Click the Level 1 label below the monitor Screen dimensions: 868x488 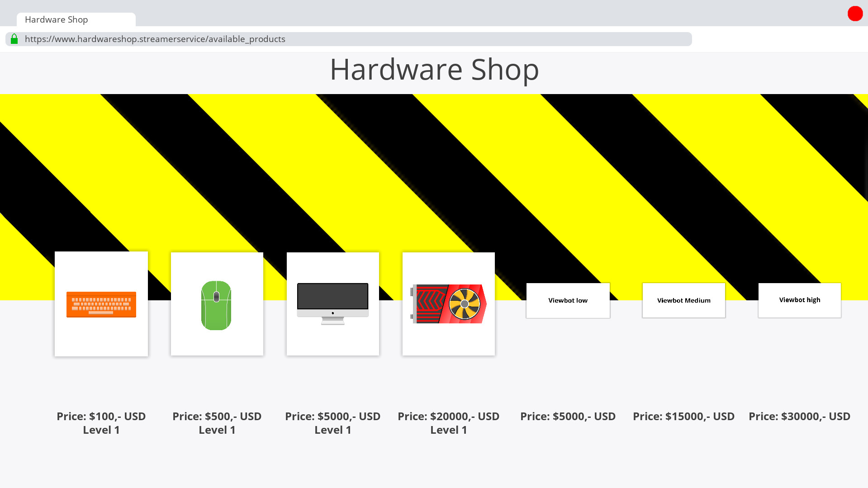(x=332, y=430)
